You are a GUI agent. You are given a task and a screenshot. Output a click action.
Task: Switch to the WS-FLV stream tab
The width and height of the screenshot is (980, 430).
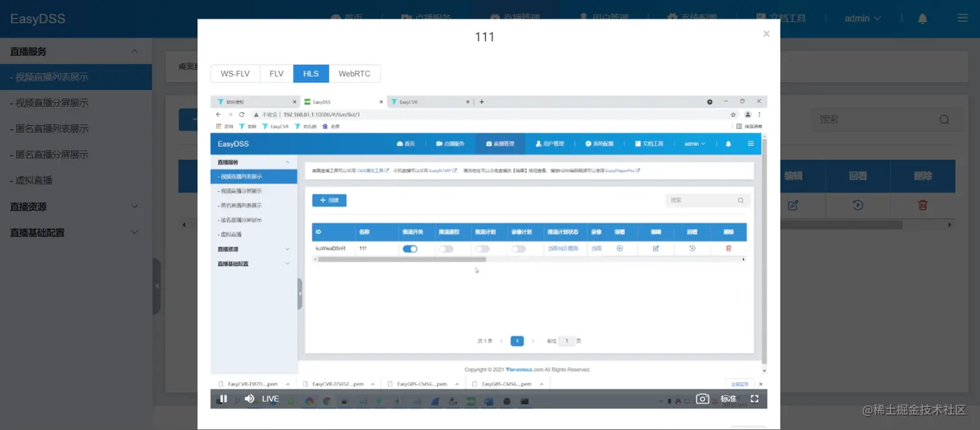235,74
